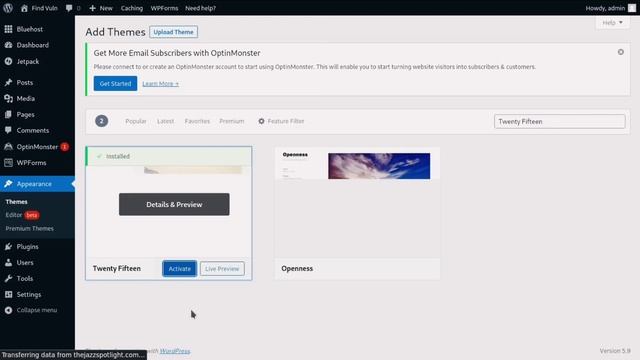Click the Installed status label
Viewport: 640px width, 360px height.
pyautogui.click(x=118, y=156)
